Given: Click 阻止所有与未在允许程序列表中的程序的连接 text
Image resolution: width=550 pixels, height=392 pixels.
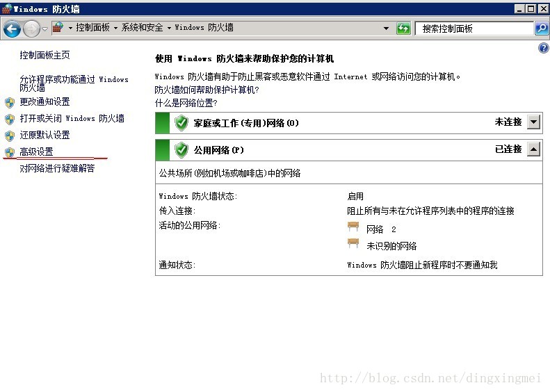Looking at the screenshot, I should [430, 211].
